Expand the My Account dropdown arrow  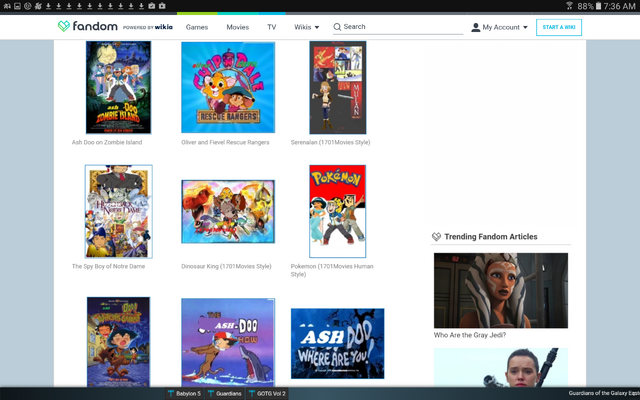tap(525, 27)
